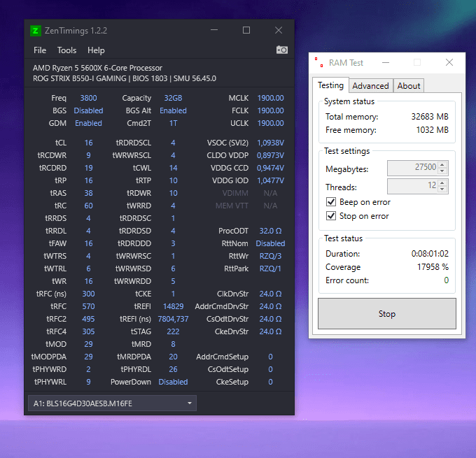Increase Threads value with up arrow

[442, 183]
